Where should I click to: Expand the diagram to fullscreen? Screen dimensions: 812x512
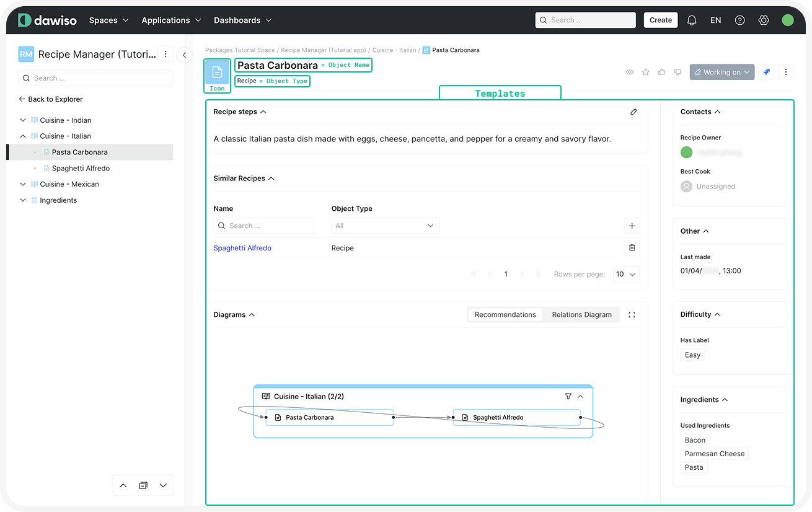(x=632, y=315)
